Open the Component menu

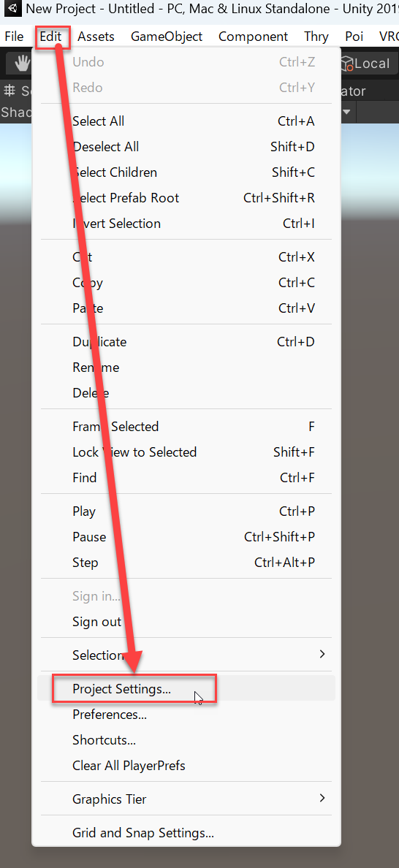point(254,37)
